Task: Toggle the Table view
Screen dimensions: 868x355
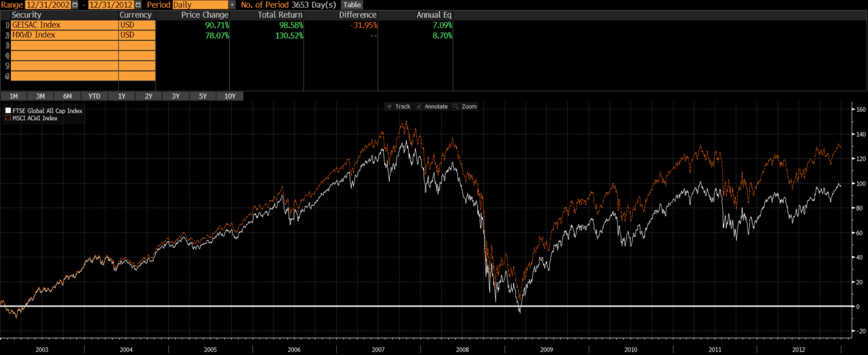Action: click(351, 5)
